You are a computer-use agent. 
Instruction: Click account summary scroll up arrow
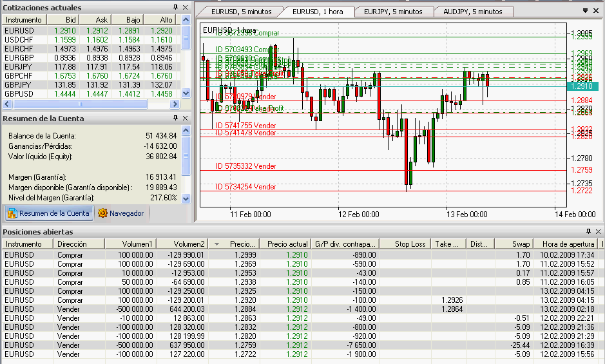186,131
